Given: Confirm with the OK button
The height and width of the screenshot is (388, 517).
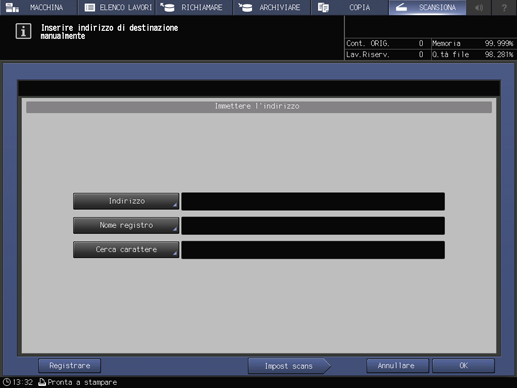Looking at the screenshot, I should point(463,366).
